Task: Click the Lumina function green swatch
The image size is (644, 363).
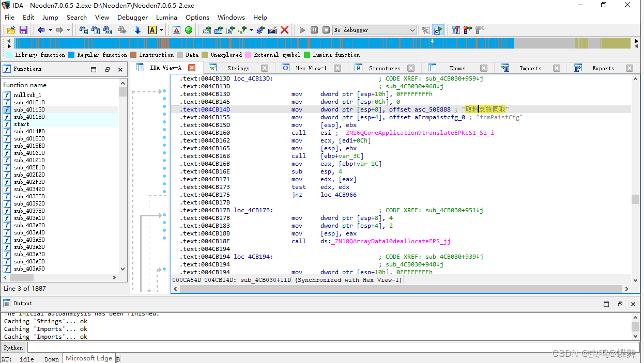Action: [307, 55]
